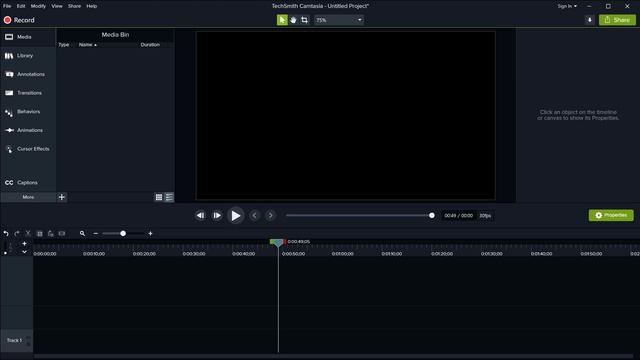Toggle the Properties panel button
The width and height of the screenshot is (640, 360).
pos(611,215)
